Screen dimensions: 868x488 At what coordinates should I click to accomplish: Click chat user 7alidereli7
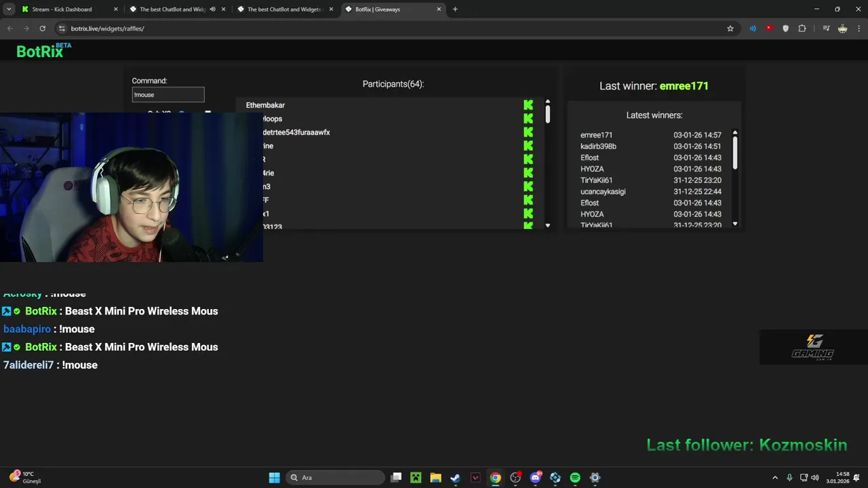(28, 365)
